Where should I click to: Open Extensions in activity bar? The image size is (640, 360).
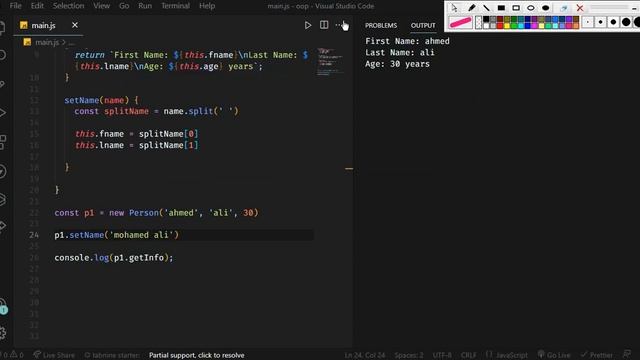2,142
